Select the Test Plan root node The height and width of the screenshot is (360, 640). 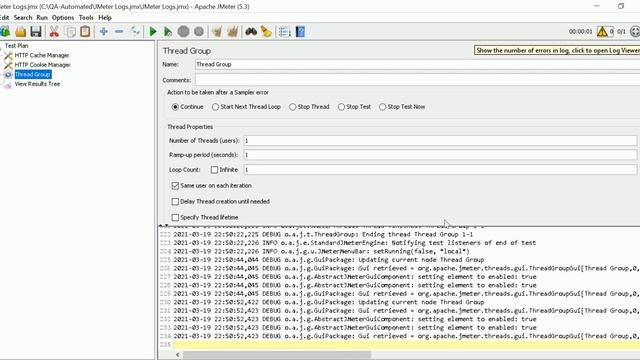pyautogui.click(x=16, y=46)
